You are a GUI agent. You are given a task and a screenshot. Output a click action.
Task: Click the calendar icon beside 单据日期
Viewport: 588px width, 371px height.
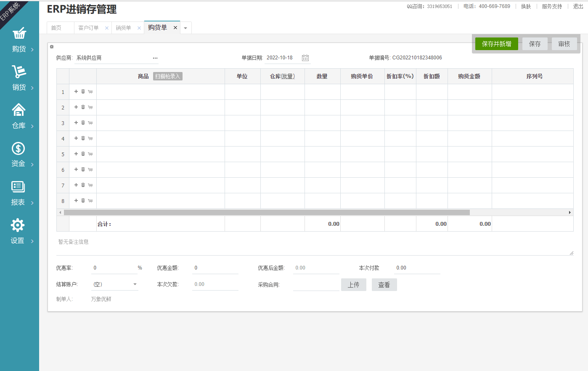pos(305,58)
